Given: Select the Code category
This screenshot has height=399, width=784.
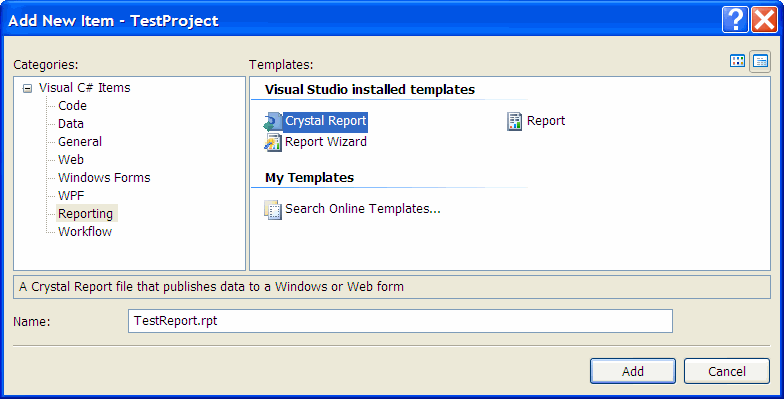Looking at the screenshot, I should click(x=72, y=106).
